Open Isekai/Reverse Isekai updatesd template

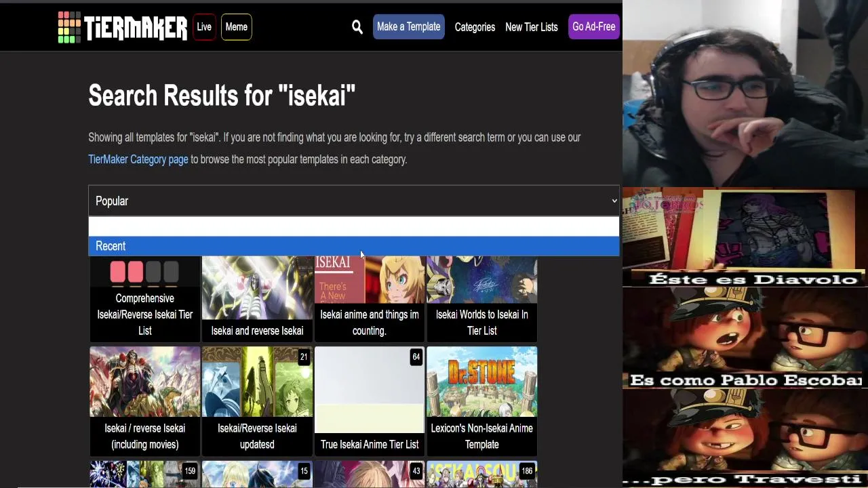coord(257,401)
